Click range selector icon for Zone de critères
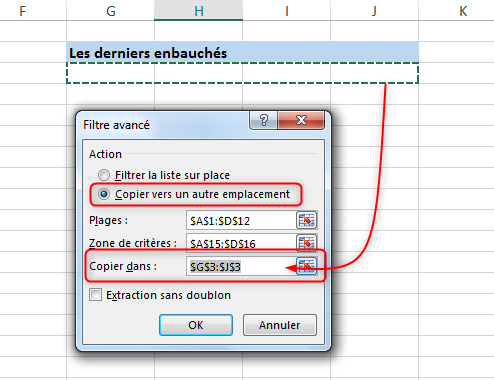Image resolution: width=494 pixels, height=380 pixels. click(306, 243)
